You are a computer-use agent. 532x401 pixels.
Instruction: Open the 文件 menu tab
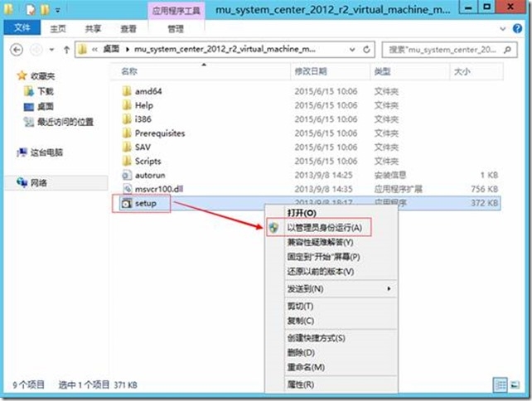[22, 28]
